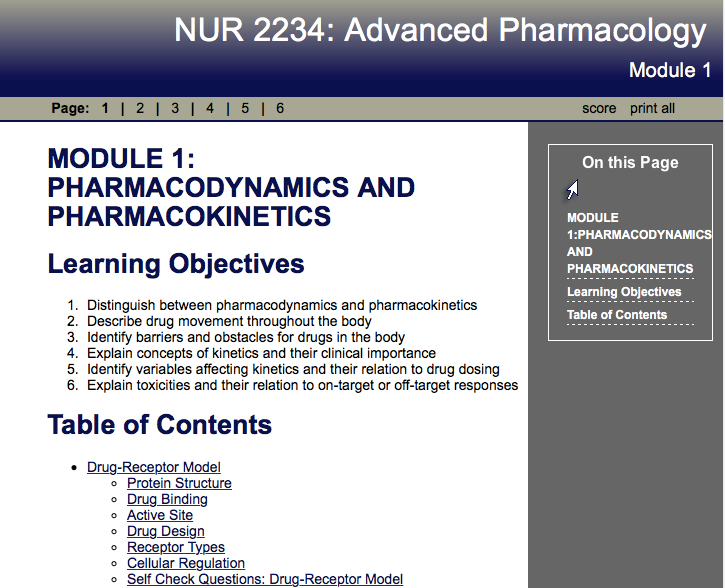This screenshot has width=725, height=588.
Task: Click the On this Page panel heading
Action: [630, 163]
